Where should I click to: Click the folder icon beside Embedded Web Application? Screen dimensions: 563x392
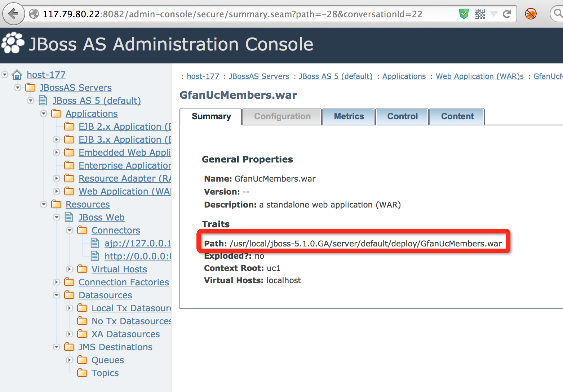pos(69,152)
